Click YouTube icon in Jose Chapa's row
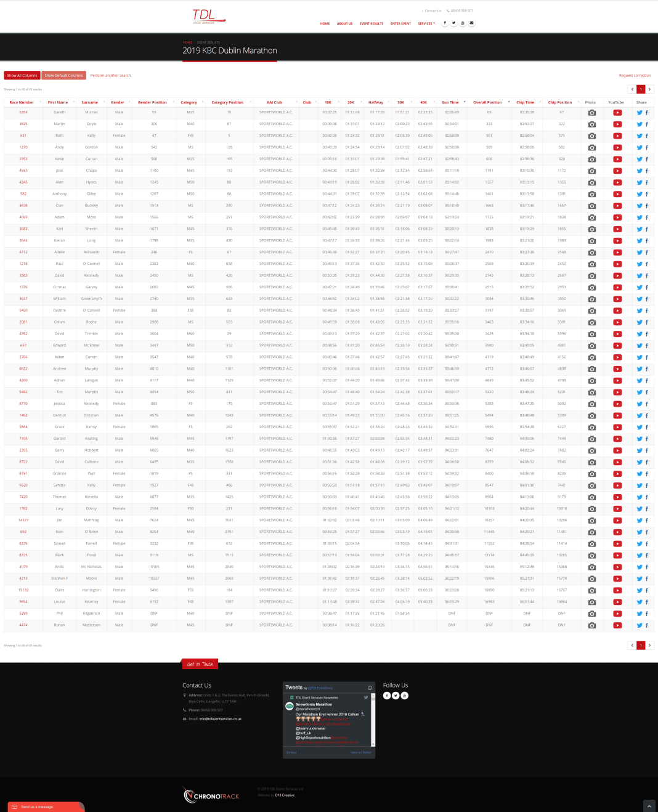Viewport: 658px width, 812px height. (x=617, y=171)
